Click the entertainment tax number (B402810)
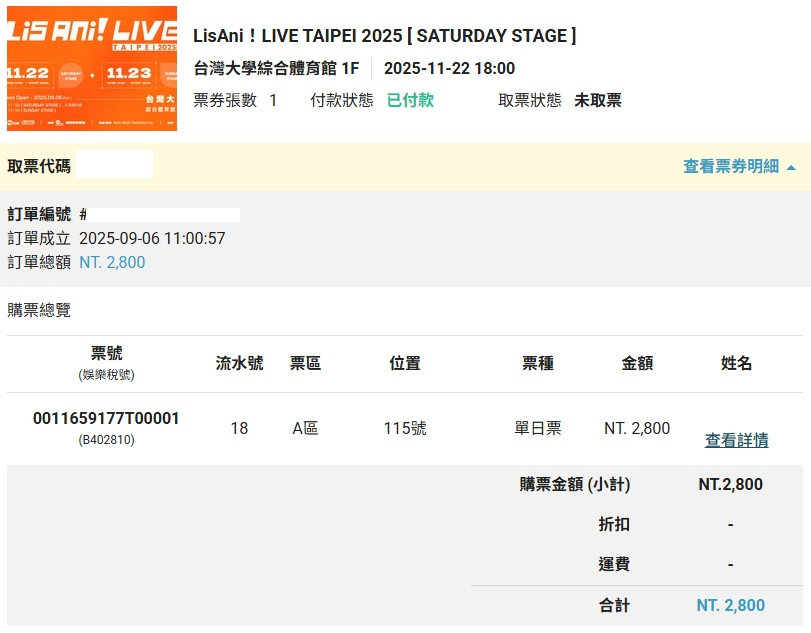Image resolution: width=811 pixels, height=633 pixels. click(107, 440)
